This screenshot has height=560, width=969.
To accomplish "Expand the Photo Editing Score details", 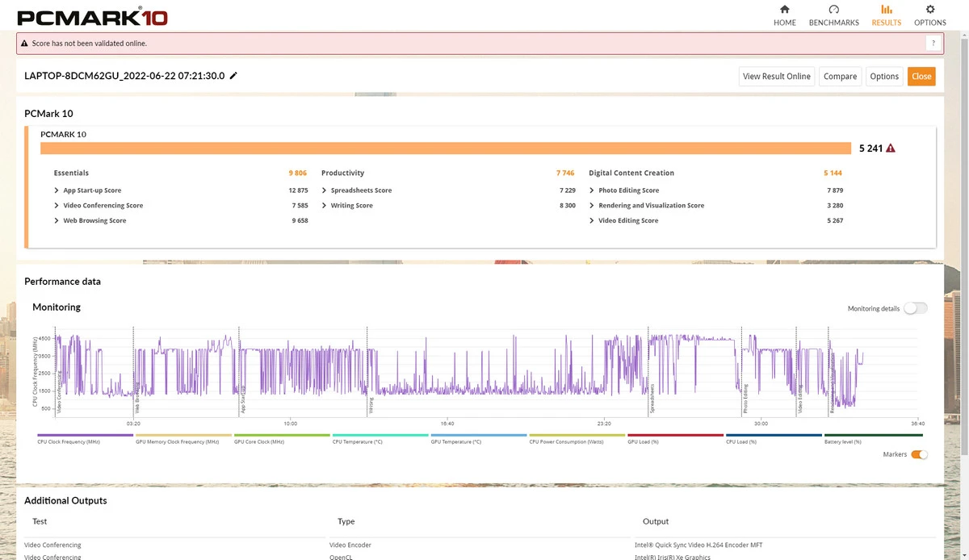I will tap(592, 190).
